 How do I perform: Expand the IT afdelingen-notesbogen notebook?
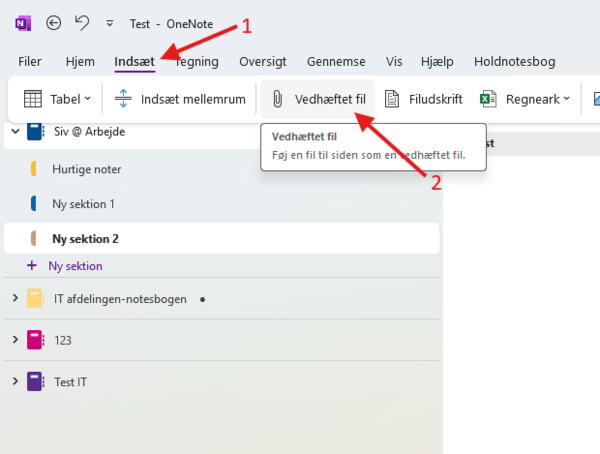click(15, 298)
